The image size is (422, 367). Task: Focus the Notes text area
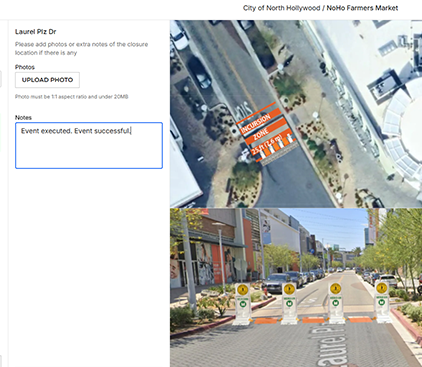tap(89, 145)
